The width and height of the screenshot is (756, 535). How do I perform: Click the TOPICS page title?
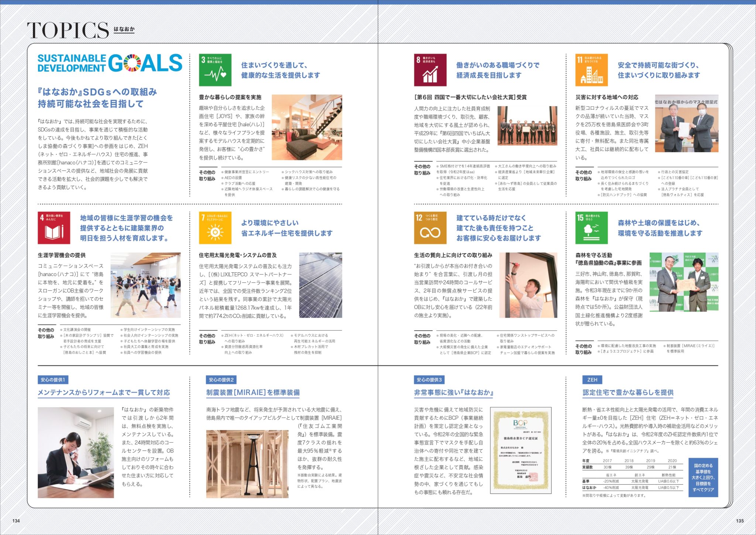[x=68, y=30]
